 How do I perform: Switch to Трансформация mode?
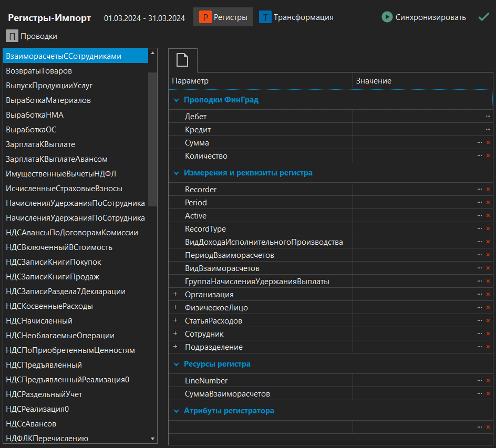[x=296, y=17]
